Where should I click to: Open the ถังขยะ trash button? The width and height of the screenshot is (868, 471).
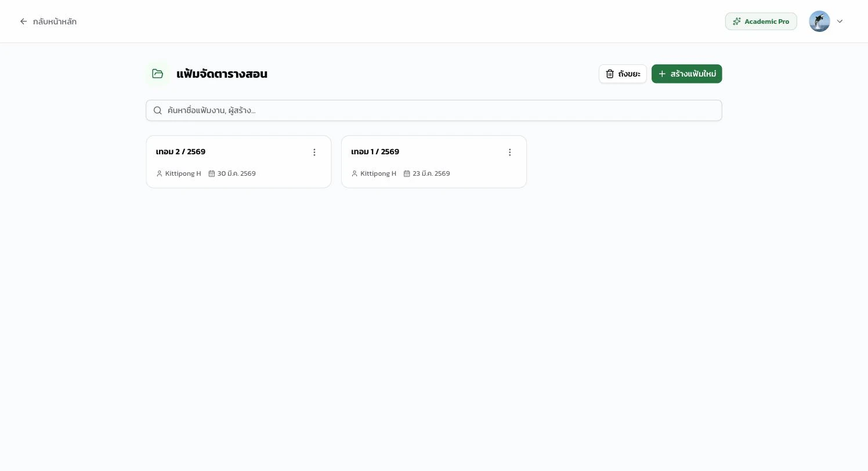[x=623, y=74]
